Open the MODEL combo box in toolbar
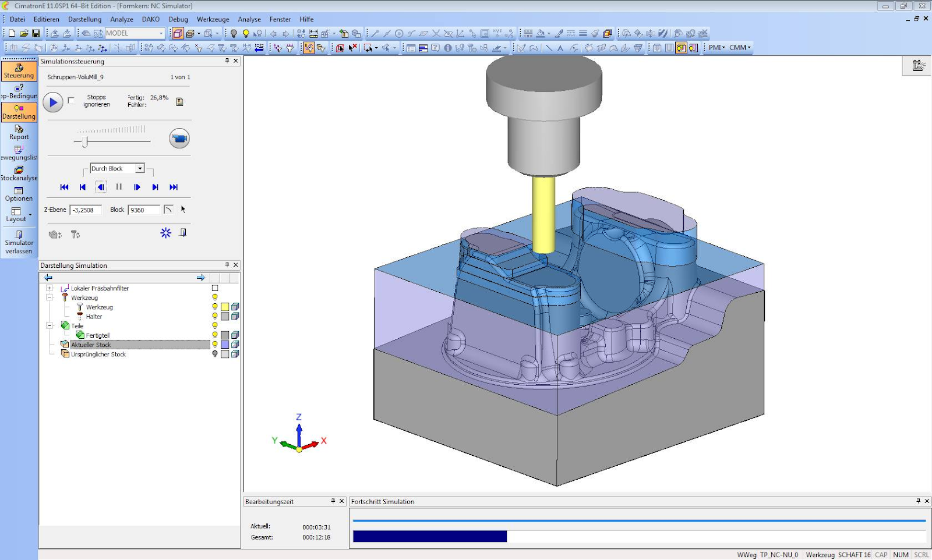 coord(135,33)
